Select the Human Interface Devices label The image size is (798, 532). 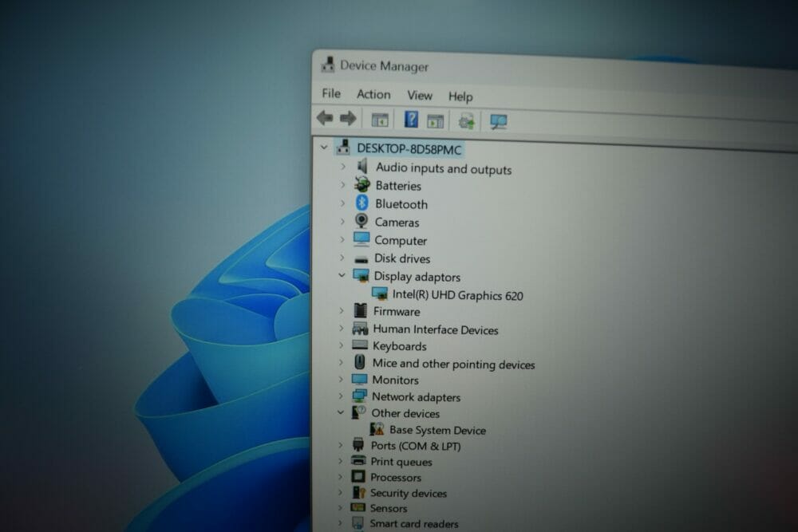click(x=436, y=329)
